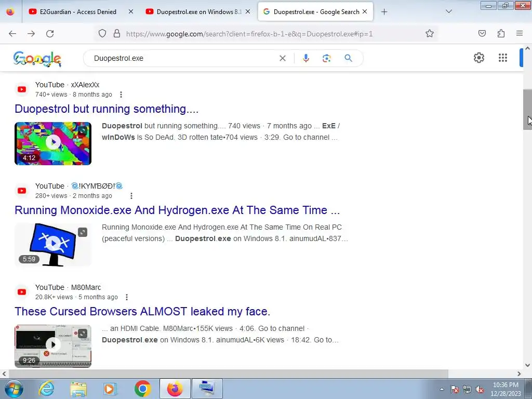Launch Google Chrome from the taskbar

(x=142, y=389)
